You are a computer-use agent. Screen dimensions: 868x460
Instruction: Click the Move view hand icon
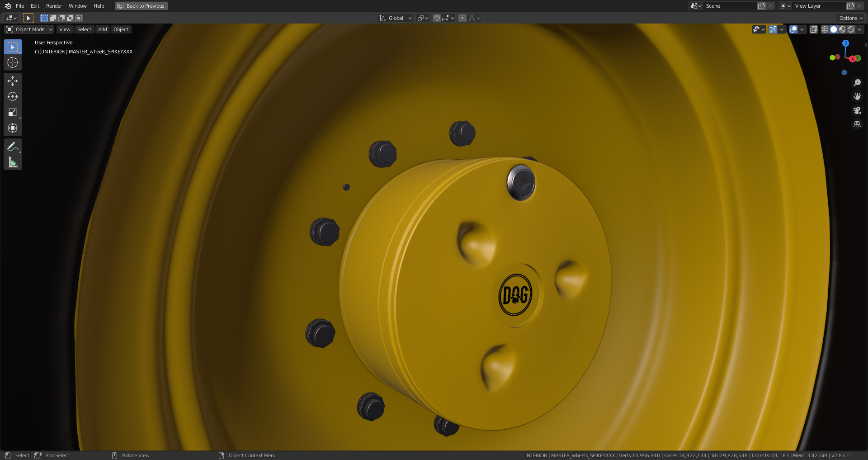[857, 96]
